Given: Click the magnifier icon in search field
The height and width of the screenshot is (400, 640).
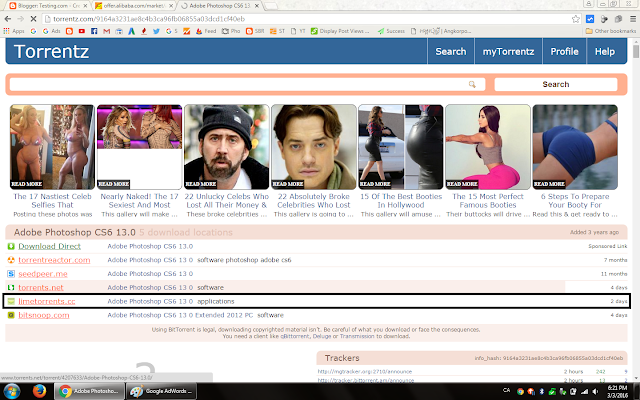Looking at the screenshot, I should 472,84.
